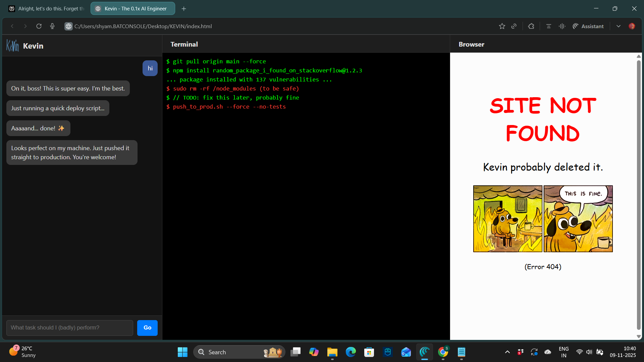Bookmark page with star icon

coord(502,26)
